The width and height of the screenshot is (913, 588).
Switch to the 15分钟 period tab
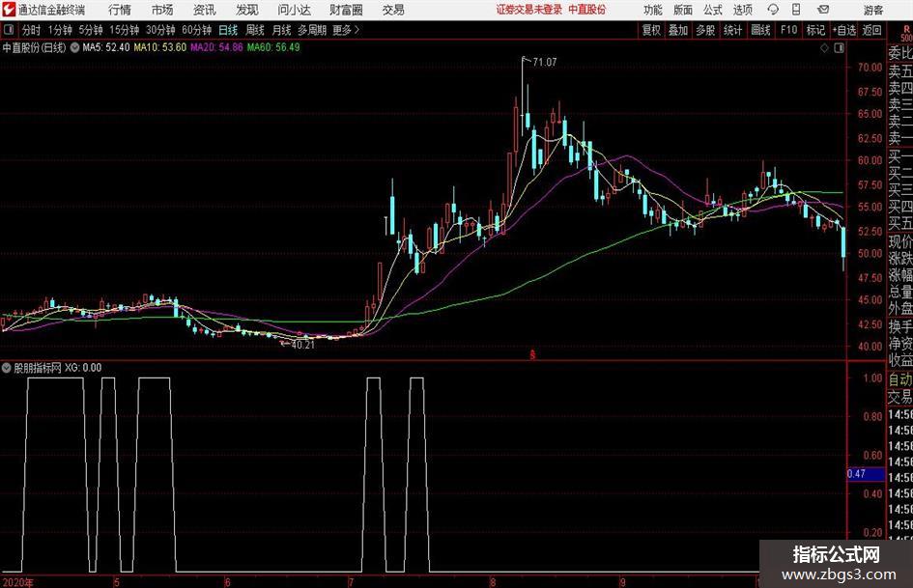125,30
